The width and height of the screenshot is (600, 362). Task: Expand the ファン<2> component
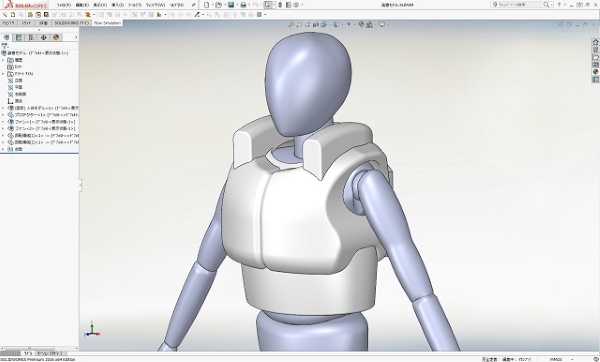click(3, 129)
